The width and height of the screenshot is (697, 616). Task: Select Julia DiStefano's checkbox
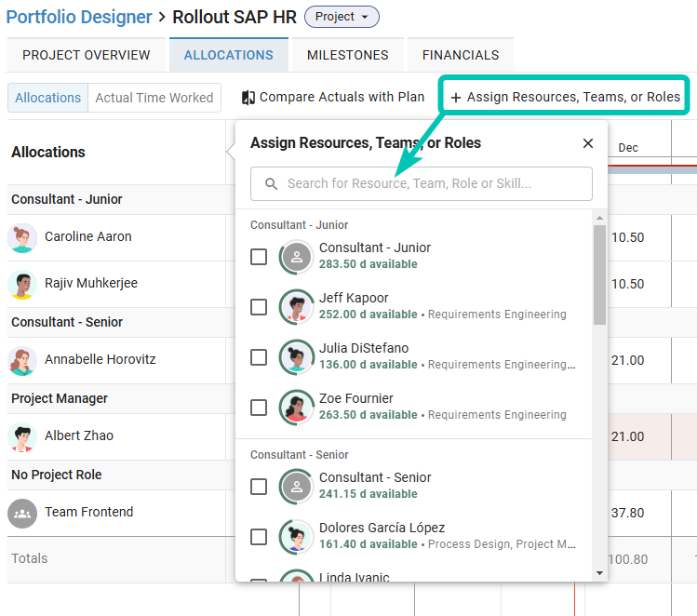259,357
